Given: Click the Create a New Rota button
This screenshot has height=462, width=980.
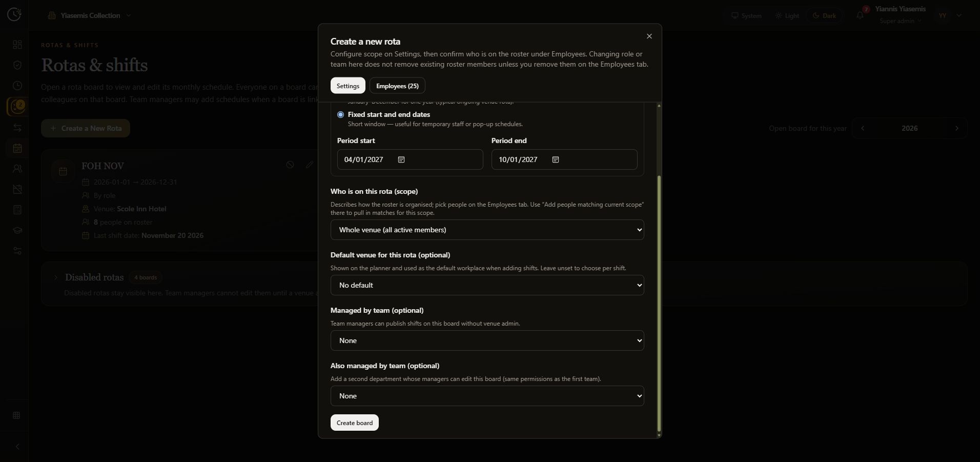Looking at the screenshot, I should (86, 128).
